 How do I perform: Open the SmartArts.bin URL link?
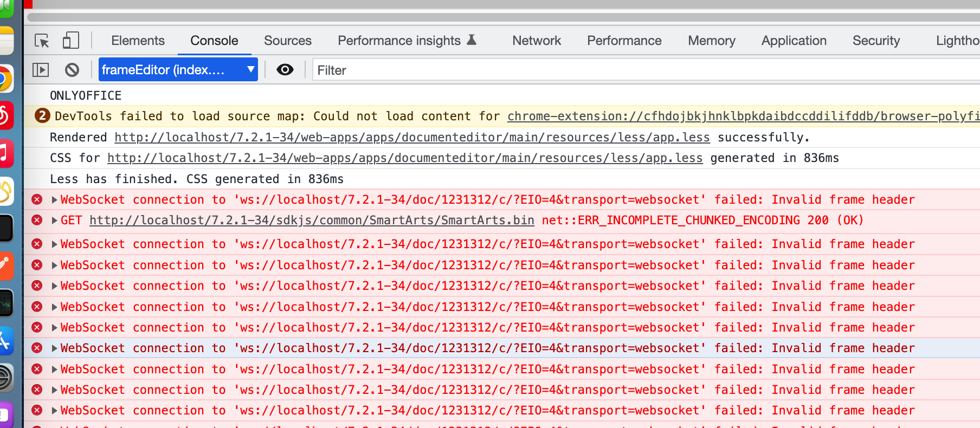coord(312,220)
